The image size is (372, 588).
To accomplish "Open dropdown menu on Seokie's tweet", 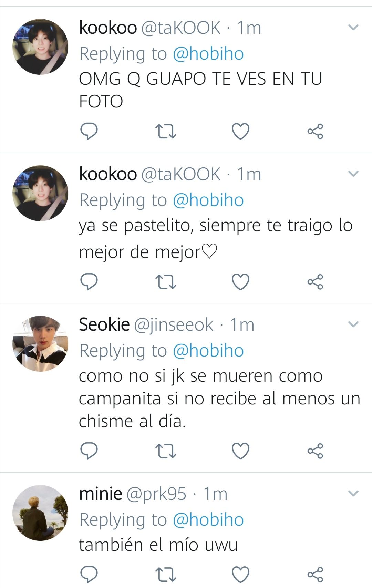I will 354,324.
